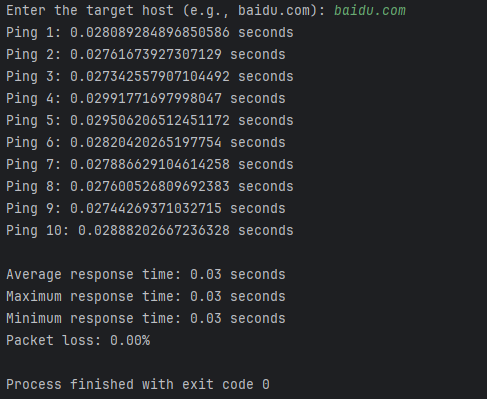Click the green baidu.com input text

(x=370, y=11)
